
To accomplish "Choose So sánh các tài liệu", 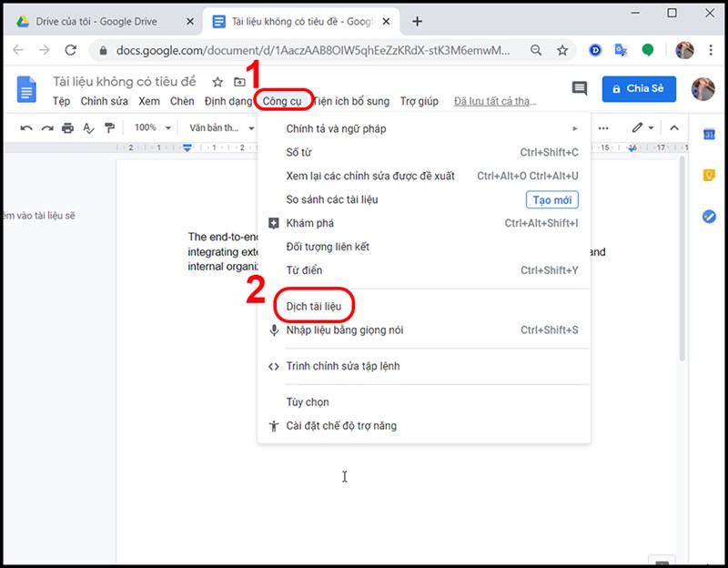I will [x=424, y=199].
